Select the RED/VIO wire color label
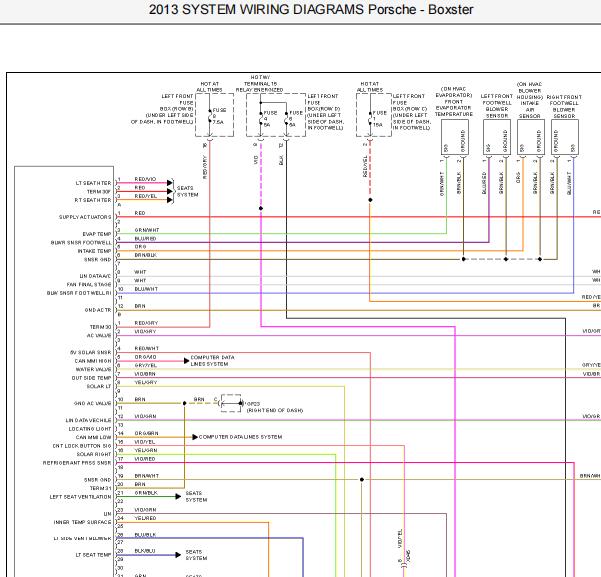Screen dimensions: 601x577 click(145, 179)
